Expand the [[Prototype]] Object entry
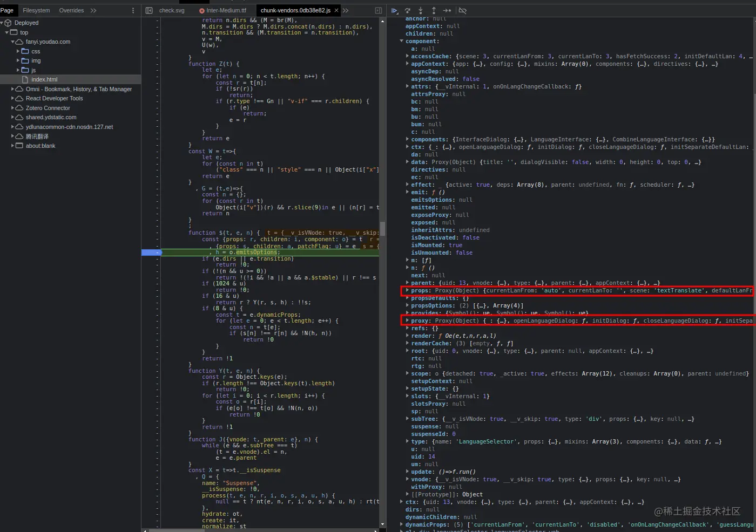Image resolution: width=756 pixels, height=532 pixels. pyautogui.click(x=407, y=494)
